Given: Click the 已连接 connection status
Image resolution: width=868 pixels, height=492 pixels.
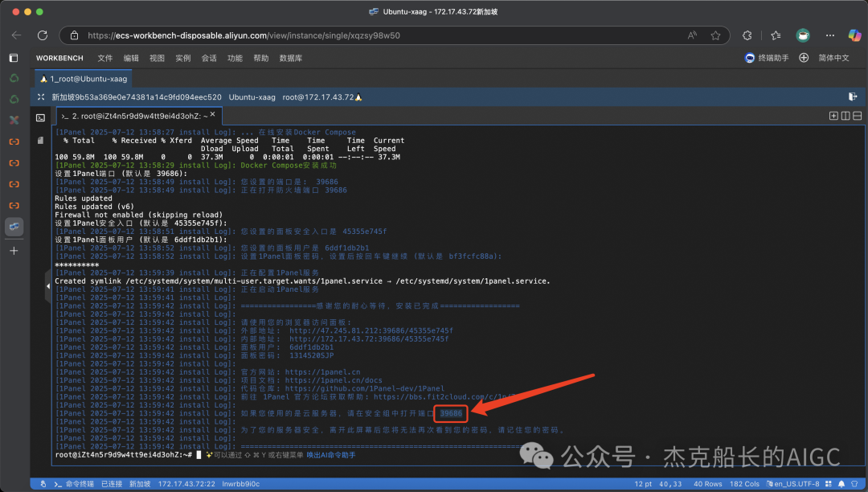Looking at the screenshot, I should (111, 484).
